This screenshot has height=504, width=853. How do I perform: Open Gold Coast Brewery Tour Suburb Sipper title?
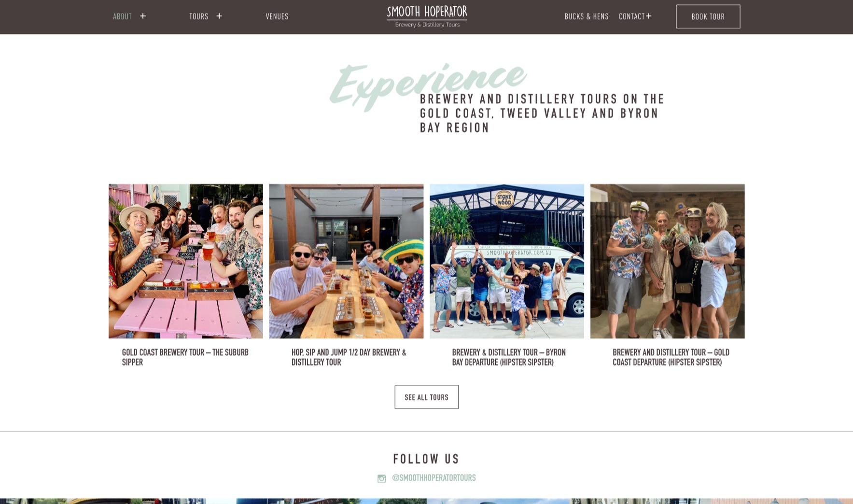[185, 357]
